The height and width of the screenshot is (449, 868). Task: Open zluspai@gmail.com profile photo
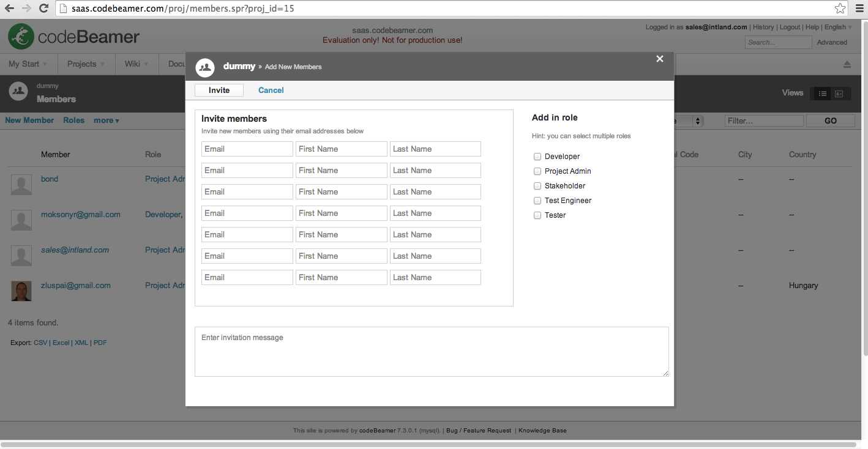point(21,291)
